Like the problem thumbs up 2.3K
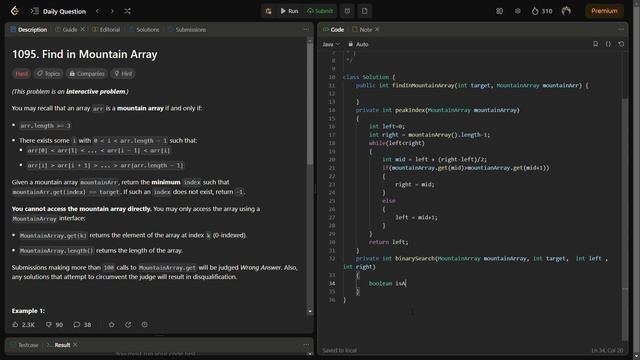This screenshot has height=360, width=640. (24, 324)
